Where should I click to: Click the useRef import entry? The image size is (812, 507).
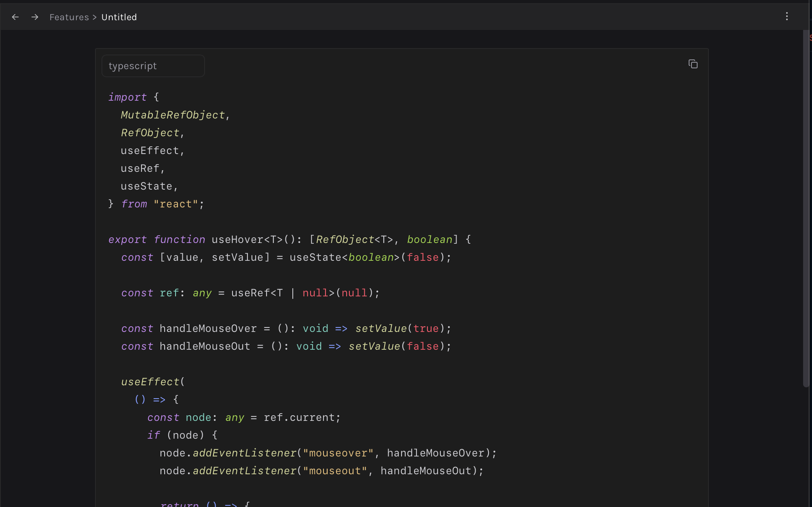tap(142, 168)
